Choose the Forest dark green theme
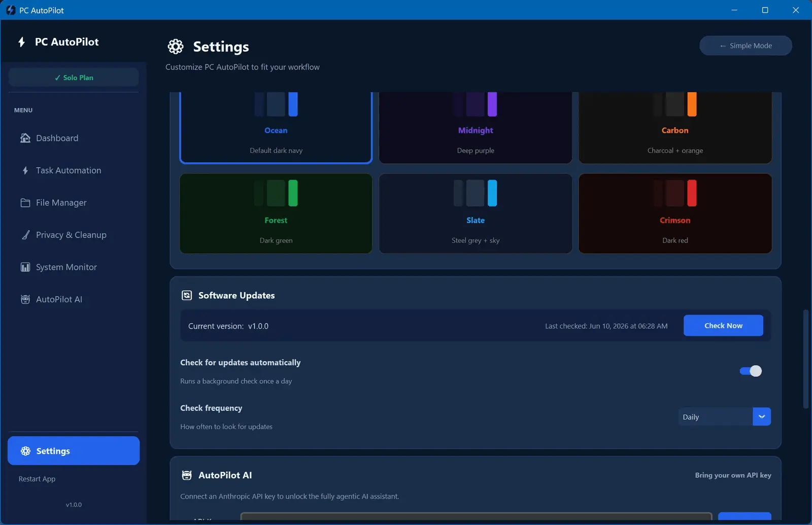This screenshot has width=812, height=525. (x=276, y=214)
